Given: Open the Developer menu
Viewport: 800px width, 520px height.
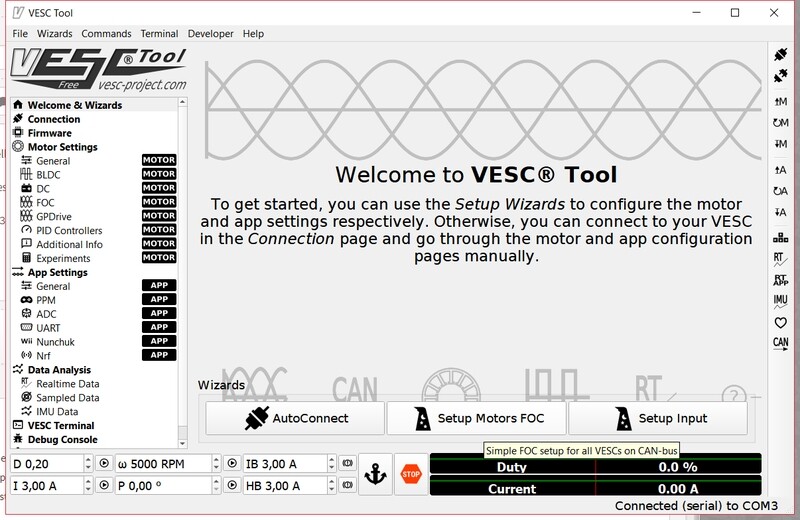Looking at the screenshot, I should coord(210,34).
